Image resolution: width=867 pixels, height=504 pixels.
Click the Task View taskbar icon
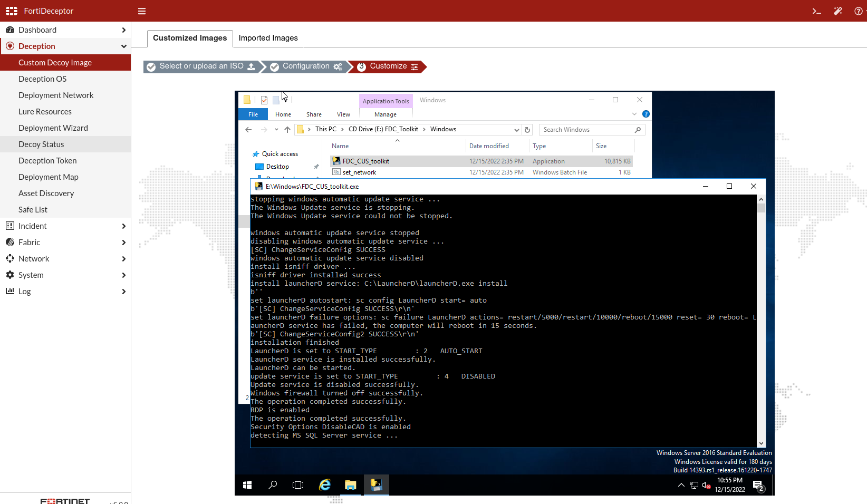click(298, 485)
